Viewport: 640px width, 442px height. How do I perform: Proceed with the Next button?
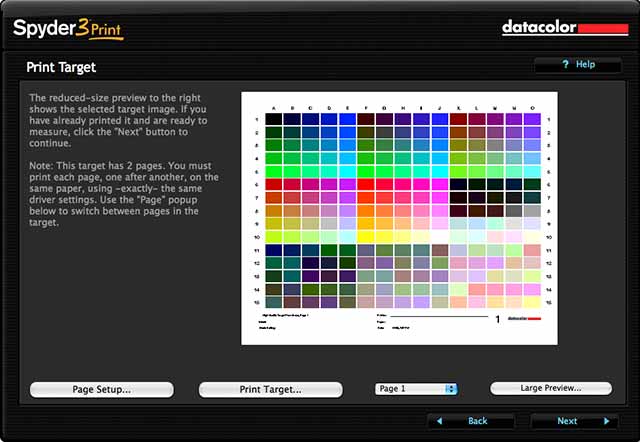pos(574,421)
